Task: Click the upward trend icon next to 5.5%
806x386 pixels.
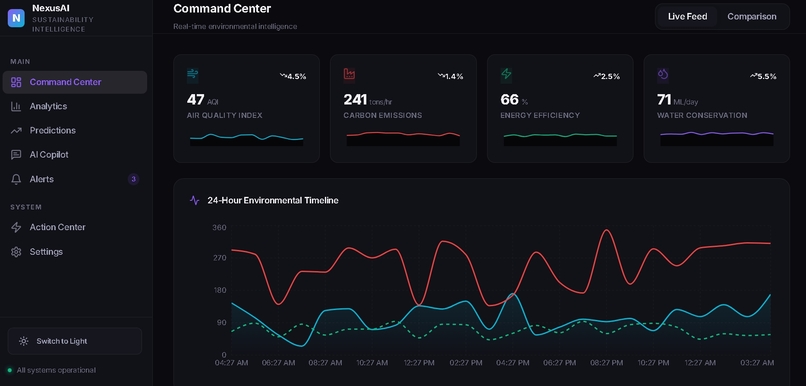Action: point(754,76)
